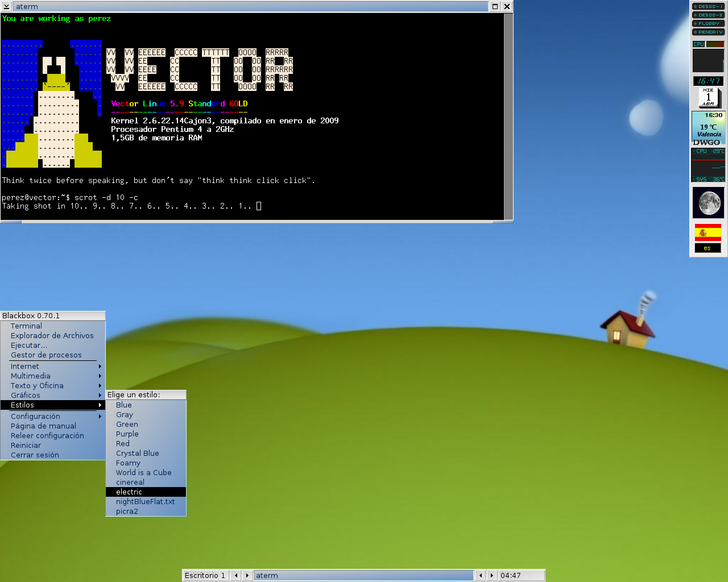Toggle the DES00-1 mount button in dock
This screenshot has height=582, width=728.
coord(708,6)
